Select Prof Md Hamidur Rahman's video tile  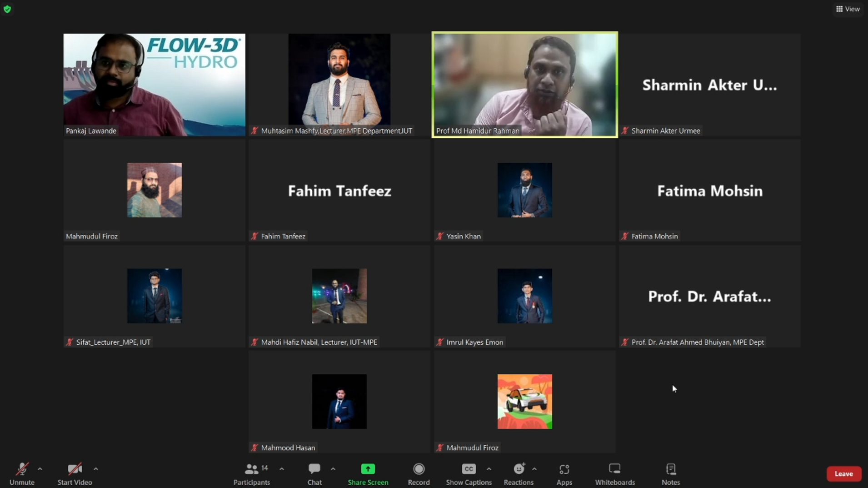[524, 85]
